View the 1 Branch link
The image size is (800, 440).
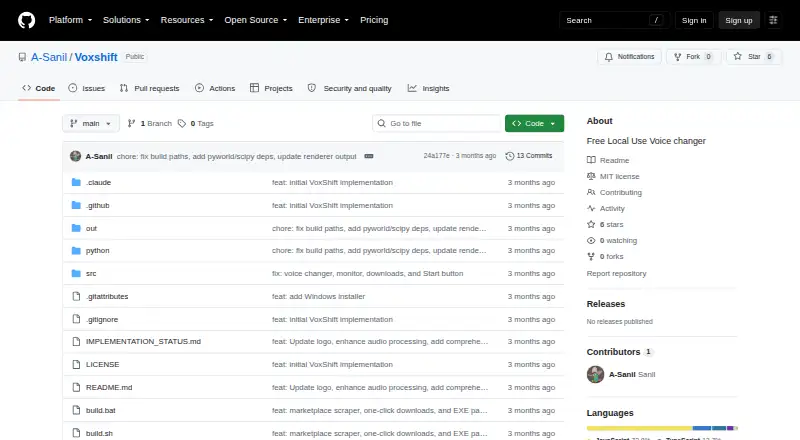149,124
